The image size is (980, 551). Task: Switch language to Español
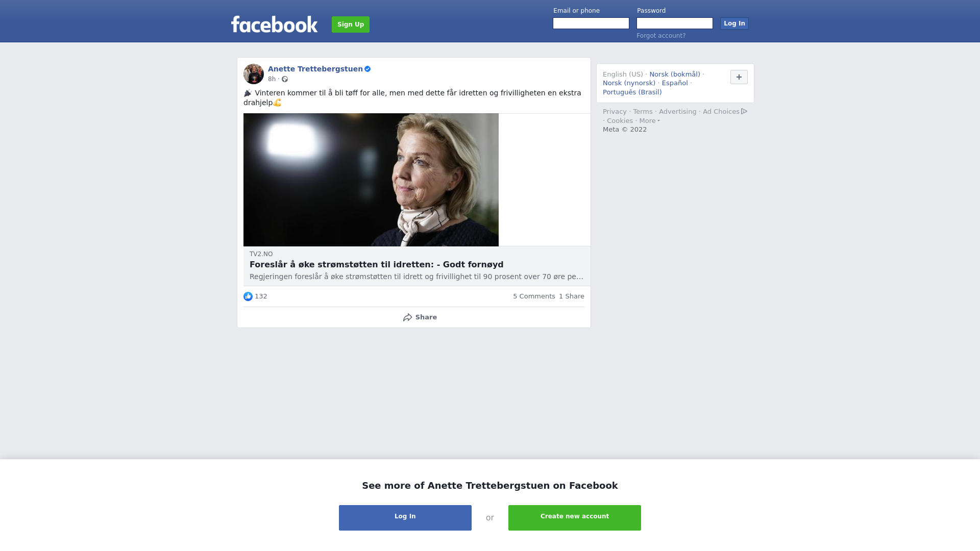(x=675, y=83)
